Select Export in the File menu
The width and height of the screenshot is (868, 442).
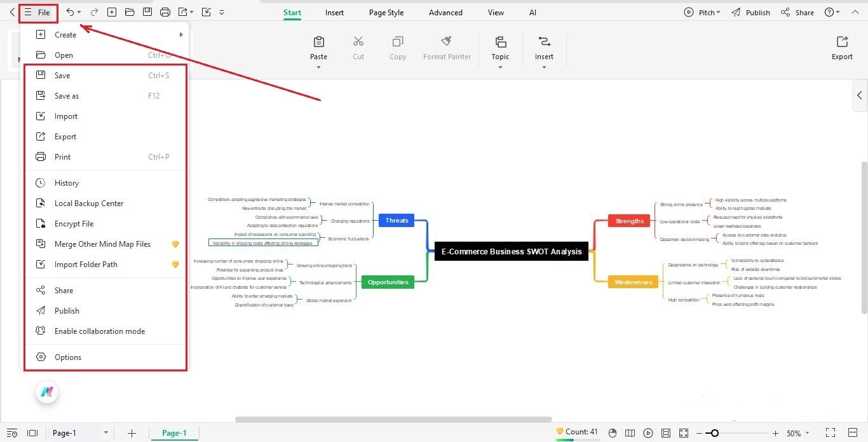coord(105,137)
